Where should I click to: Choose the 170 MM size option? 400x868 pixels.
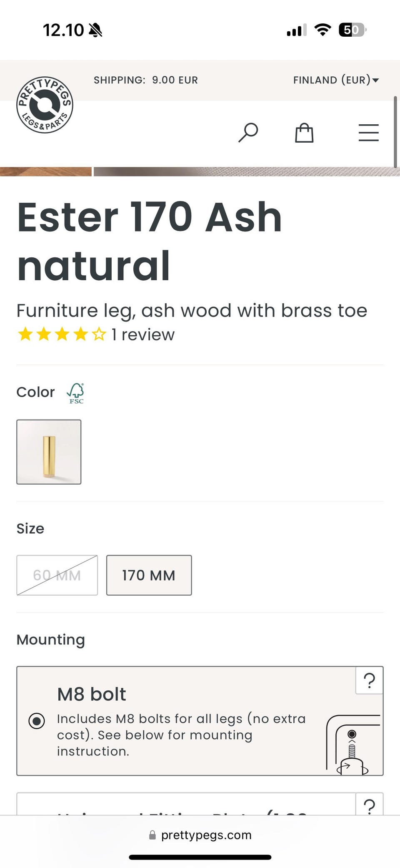coord(149,575)
